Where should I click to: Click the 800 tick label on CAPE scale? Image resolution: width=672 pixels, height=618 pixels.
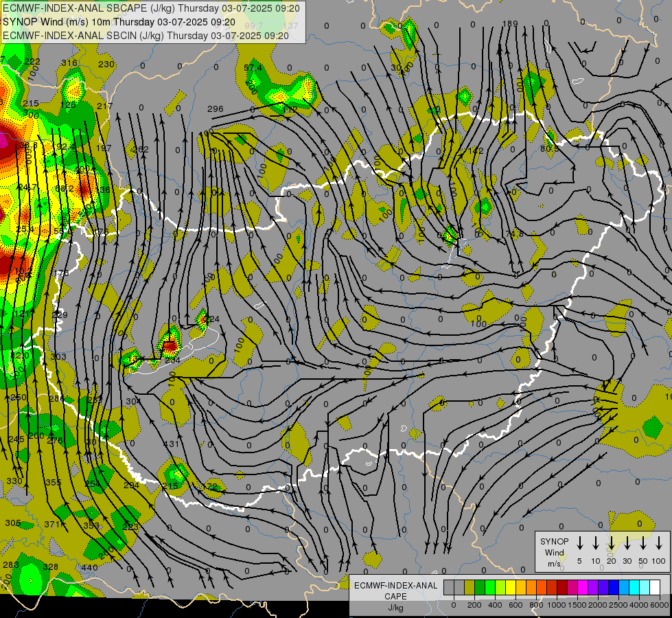click(x=536, y=605)
